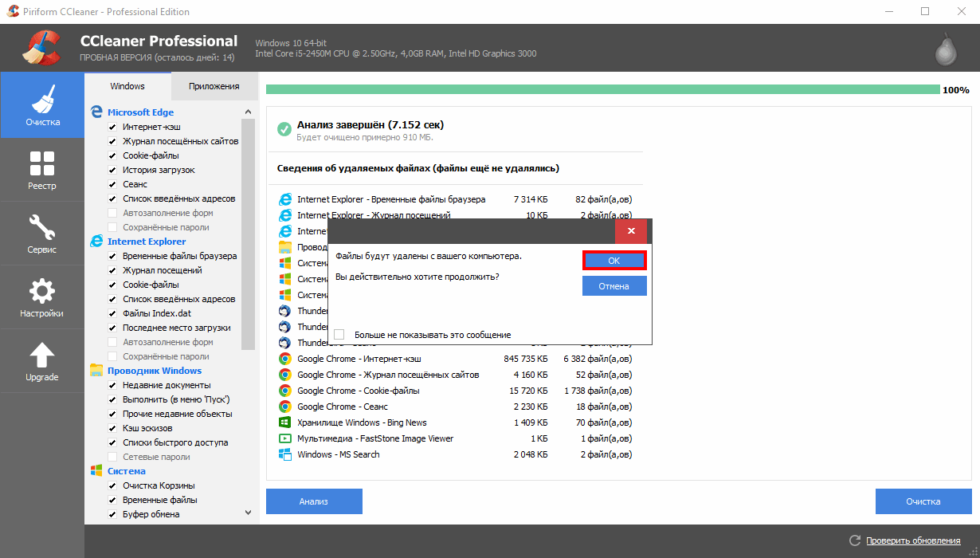Viewport: 980px width, 558px height.
Task: Click IE icon for Временные файлы браузера result
Action: [284, 199]
